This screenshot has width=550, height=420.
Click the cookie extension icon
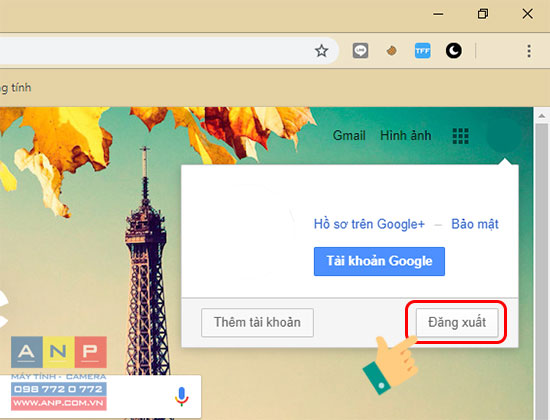click(x=391, y=51)
